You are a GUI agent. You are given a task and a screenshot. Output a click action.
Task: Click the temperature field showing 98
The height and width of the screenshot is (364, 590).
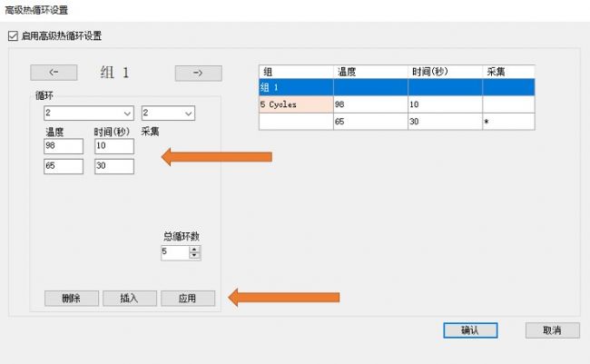(x=64, y=146)
